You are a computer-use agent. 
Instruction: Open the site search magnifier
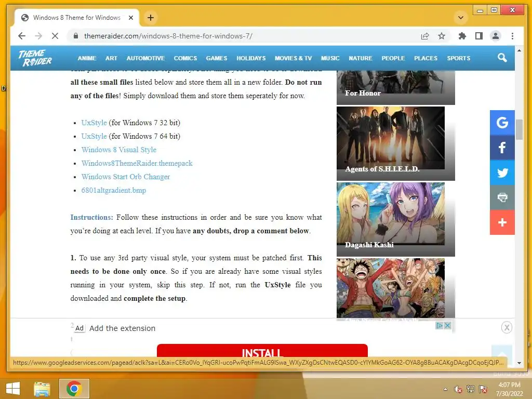(502, 58)
